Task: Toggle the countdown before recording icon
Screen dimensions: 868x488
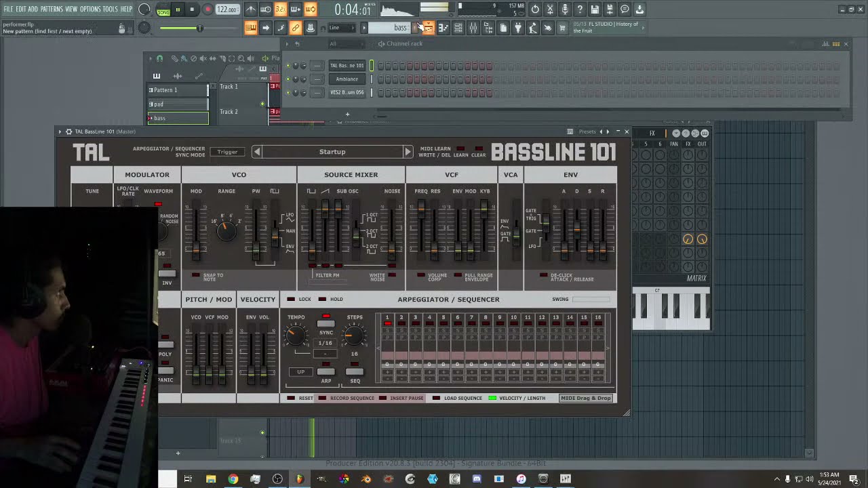Action: (281, 9)
